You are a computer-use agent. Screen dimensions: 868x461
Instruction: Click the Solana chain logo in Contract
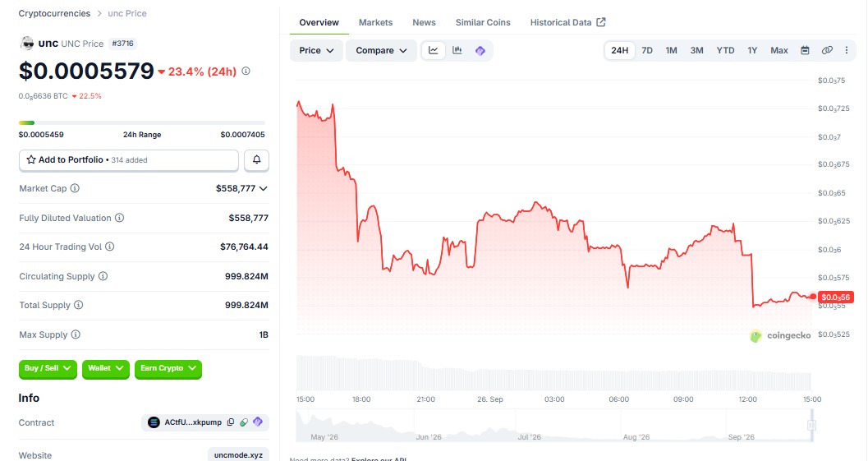pos(154,422)
